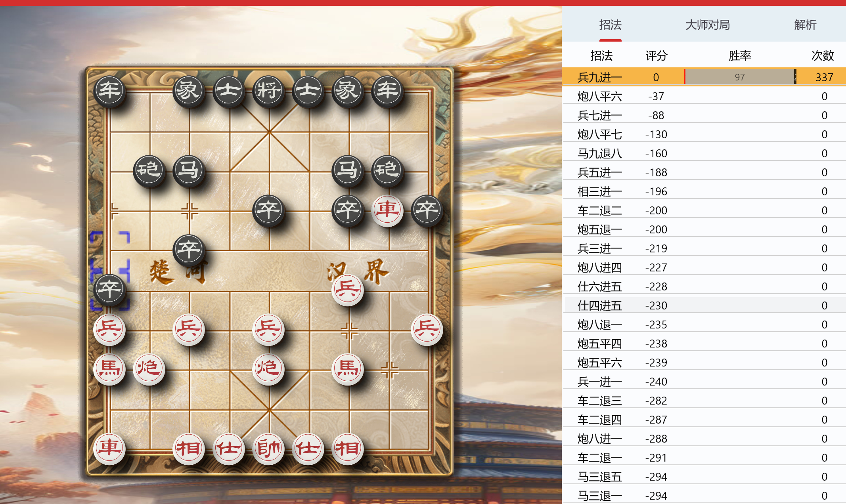Choose the move 炮八平六
The image size is (846, 504).
pos(704,96)
